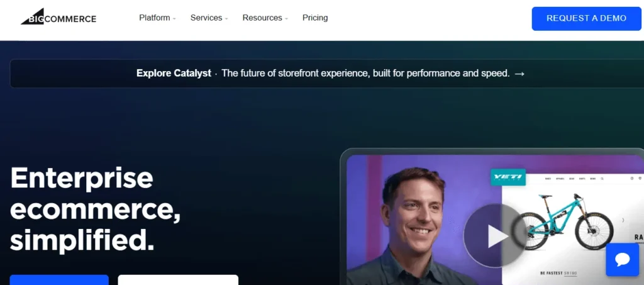Click the search icon in Yeti storefront preview
644x285 pixels.
602,179
